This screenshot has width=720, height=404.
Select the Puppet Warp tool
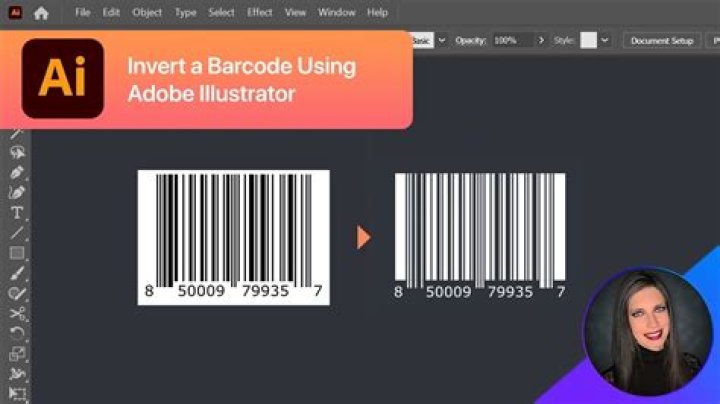click(17, 374)
